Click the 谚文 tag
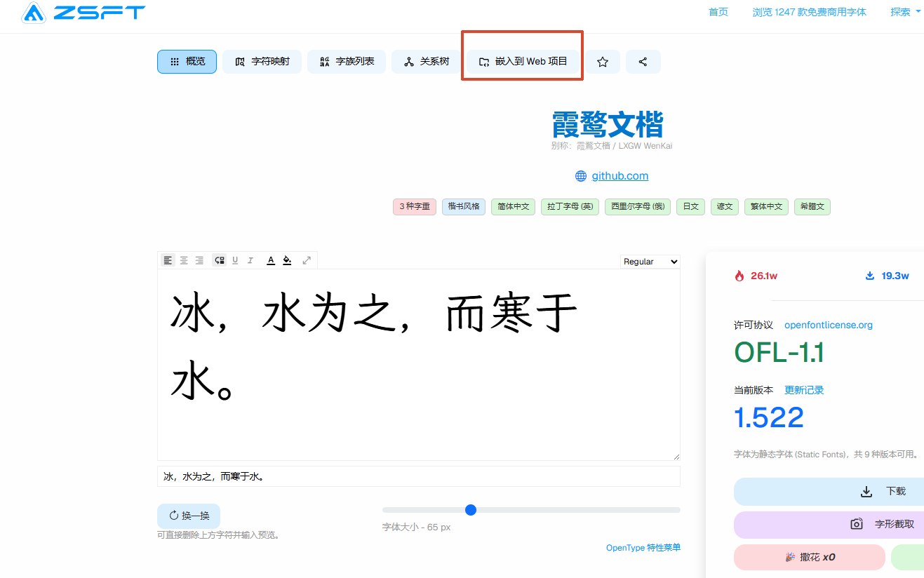 [725, 207]
